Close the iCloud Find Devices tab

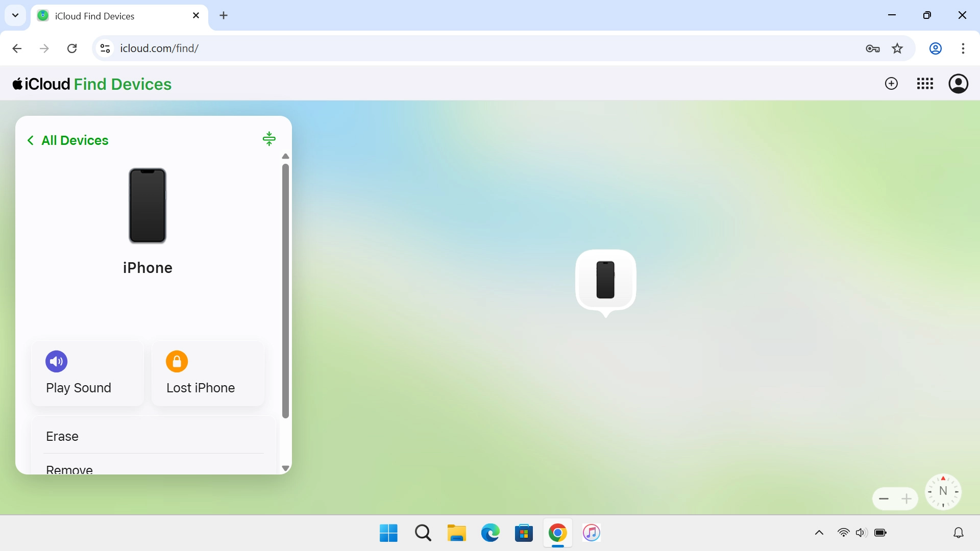(196, 16)
